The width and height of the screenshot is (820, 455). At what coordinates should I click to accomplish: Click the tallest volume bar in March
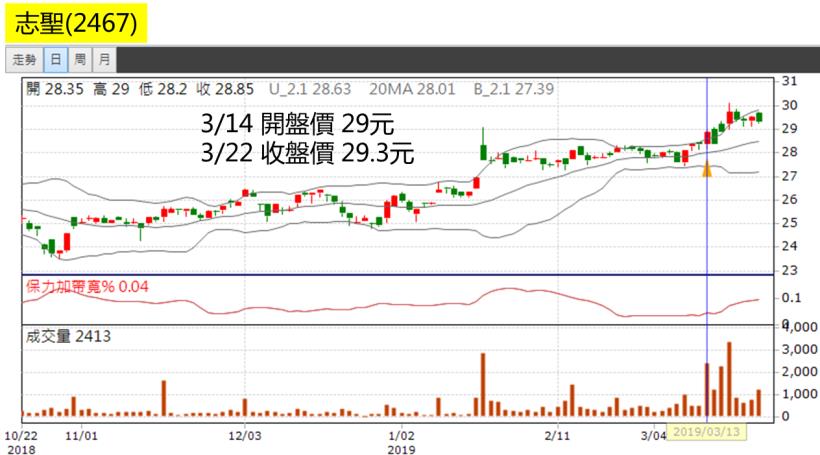click(x=729, y=379)
